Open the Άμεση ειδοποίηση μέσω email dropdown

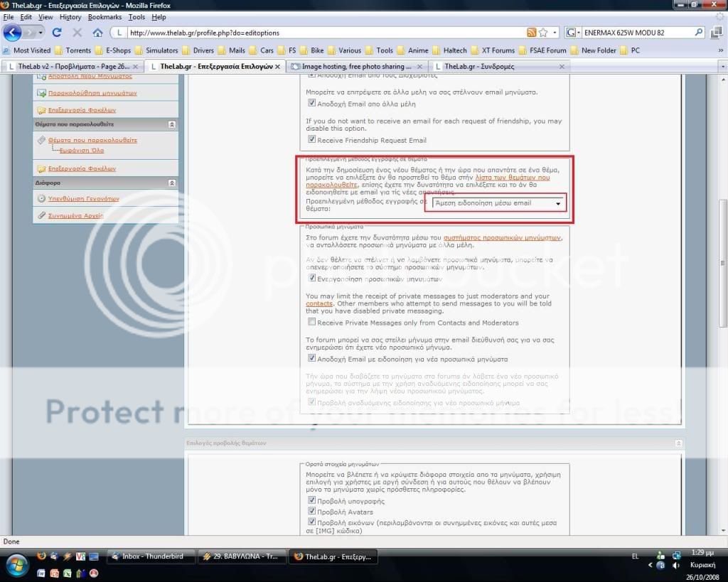pyautogui.click(x=496, y=203)
